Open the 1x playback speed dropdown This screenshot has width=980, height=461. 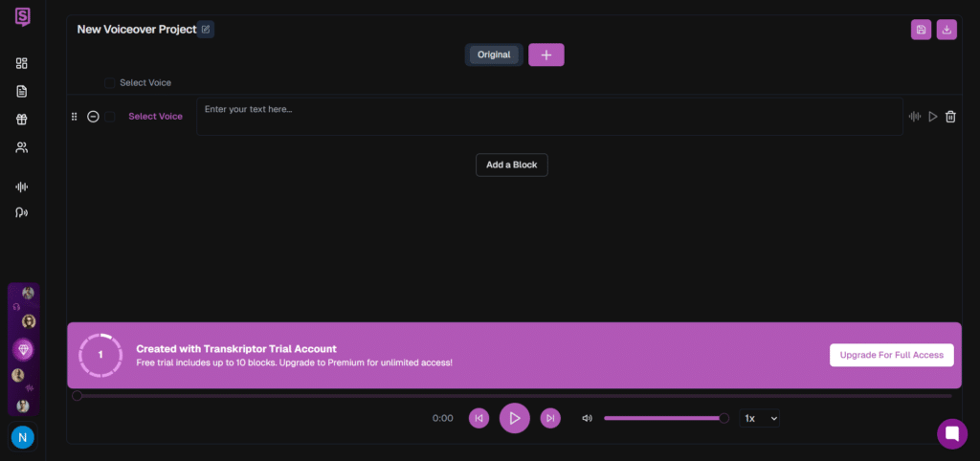pyautogui.click(x=759, y=419)
